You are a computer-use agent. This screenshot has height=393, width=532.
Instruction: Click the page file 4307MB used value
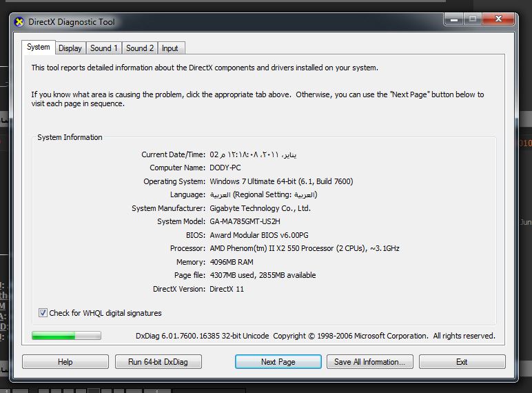click(263, 275)
